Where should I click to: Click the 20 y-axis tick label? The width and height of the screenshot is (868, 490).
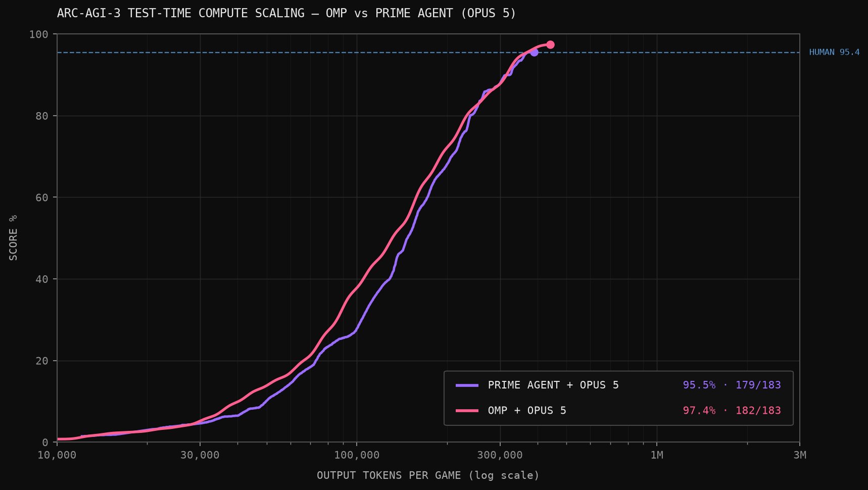42,361
